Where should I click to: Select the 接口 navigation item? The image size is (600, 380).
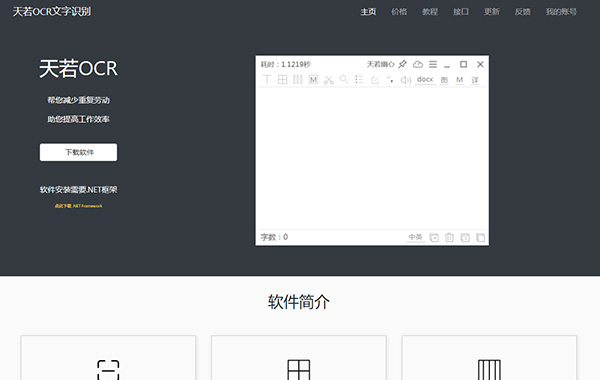pos(461,12)
